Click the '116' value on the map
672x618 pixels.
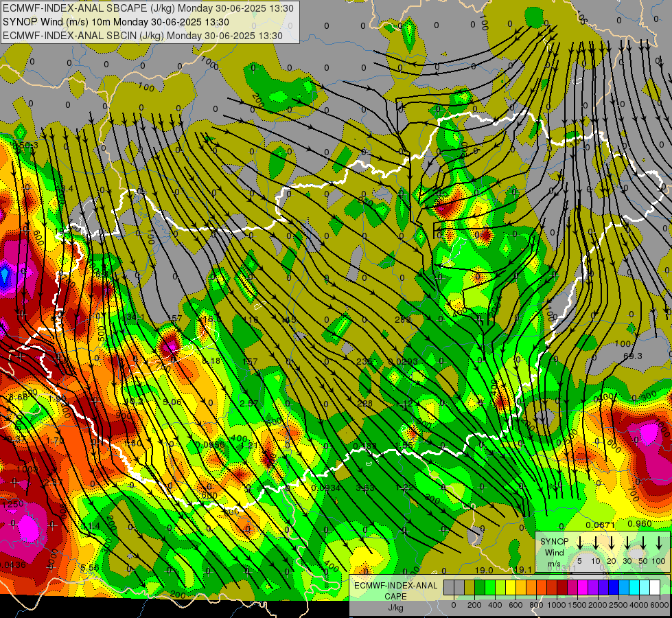pyautogui.click(x=251, y=319)
